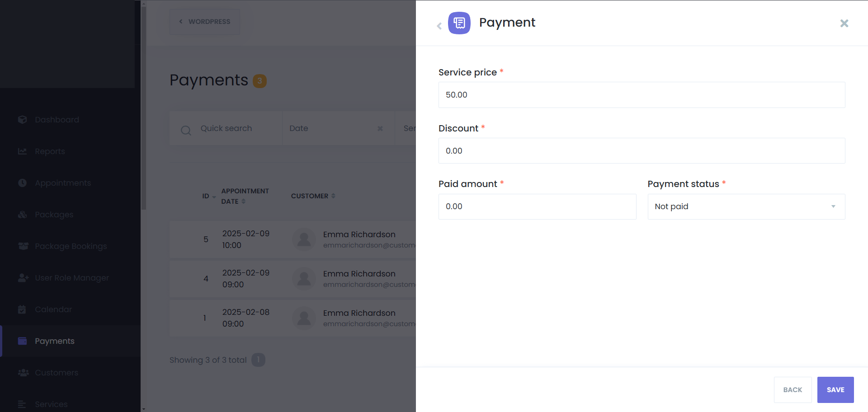
Task: Click the User Role Manager icon
Action: pos(23,278)
